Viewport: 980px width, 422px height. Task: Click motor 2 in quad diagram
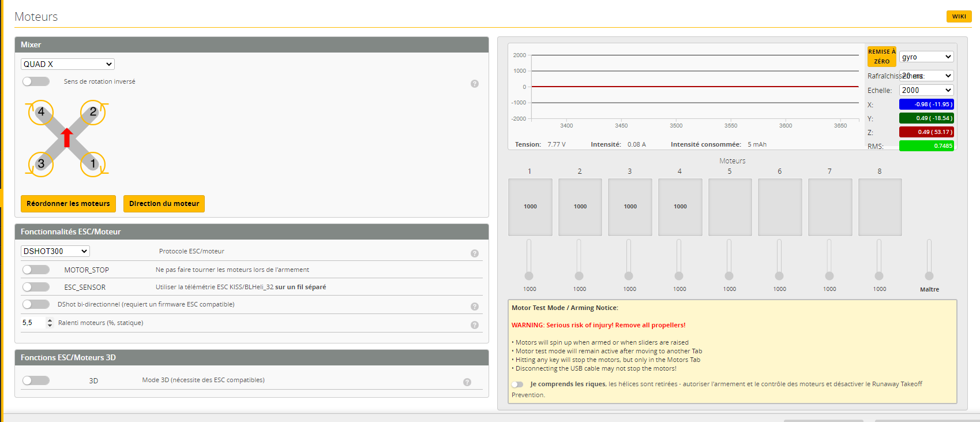coord(93,112)
